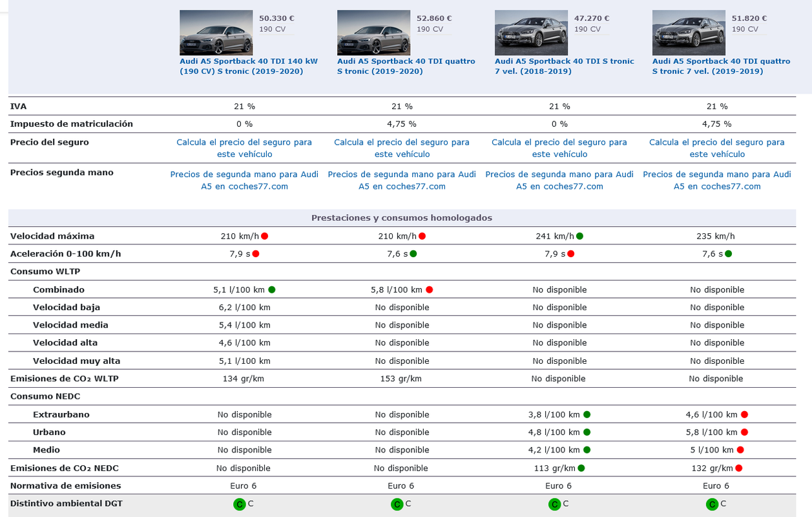812x517 pixels.
Task: Calculate insurance price for the 47.270 € Audi
Action: 559,148
